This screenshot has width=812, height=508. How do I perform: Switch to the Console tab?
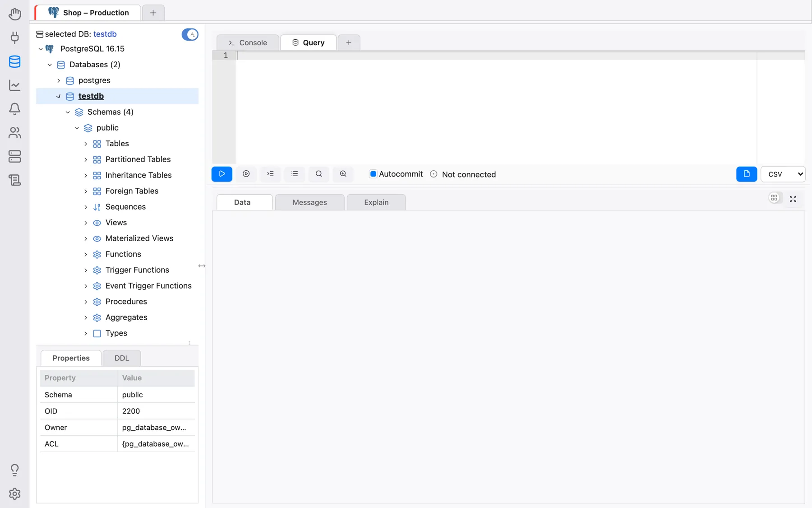pos(248,42)
